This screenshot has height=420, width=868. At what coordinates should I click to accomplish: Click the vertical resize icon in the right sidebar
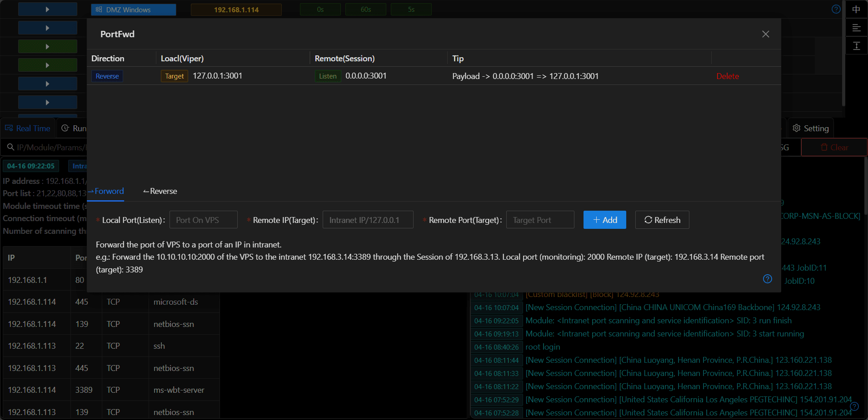pyautogui.click(x=856, y=46)
